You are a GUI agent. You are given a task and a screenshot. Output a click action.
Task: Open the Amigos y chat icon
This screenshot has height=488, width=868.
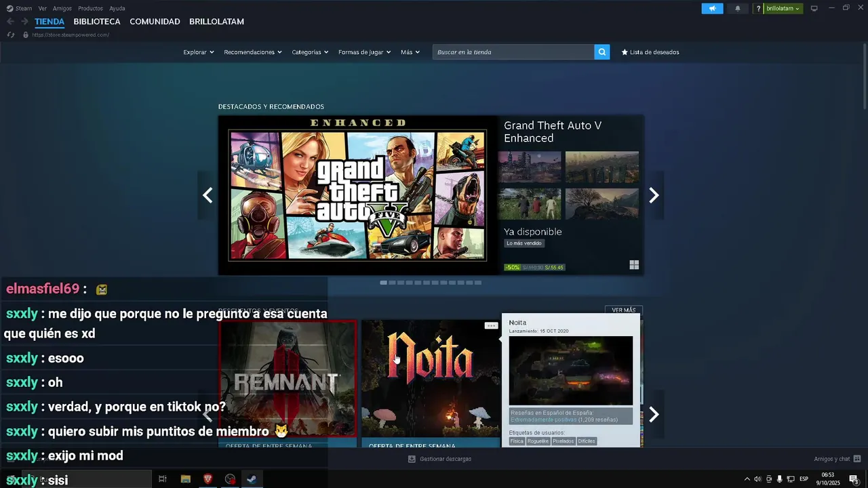[857, 459]
